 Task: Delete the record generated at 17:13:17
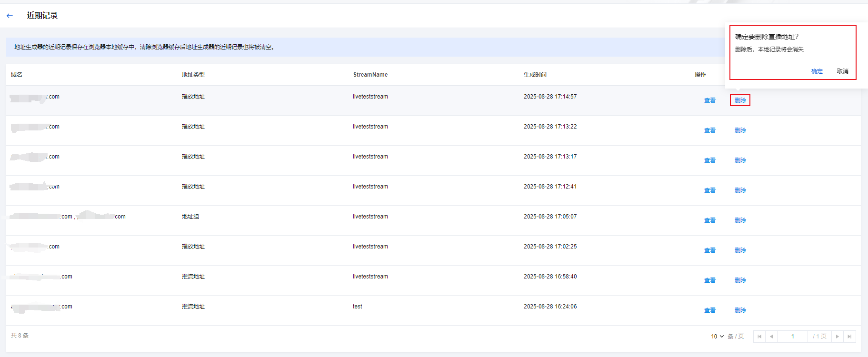point(740,160)
